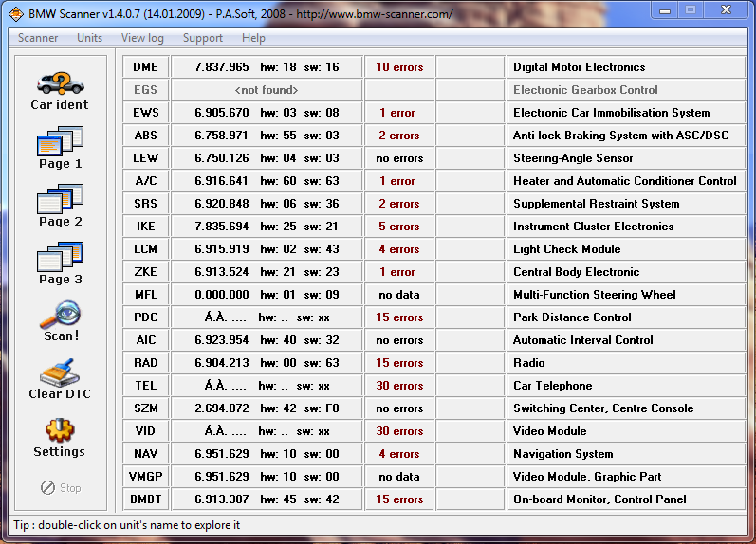
Task: Click 'Automatic Interval Control' description
Action: click(583, 339)
